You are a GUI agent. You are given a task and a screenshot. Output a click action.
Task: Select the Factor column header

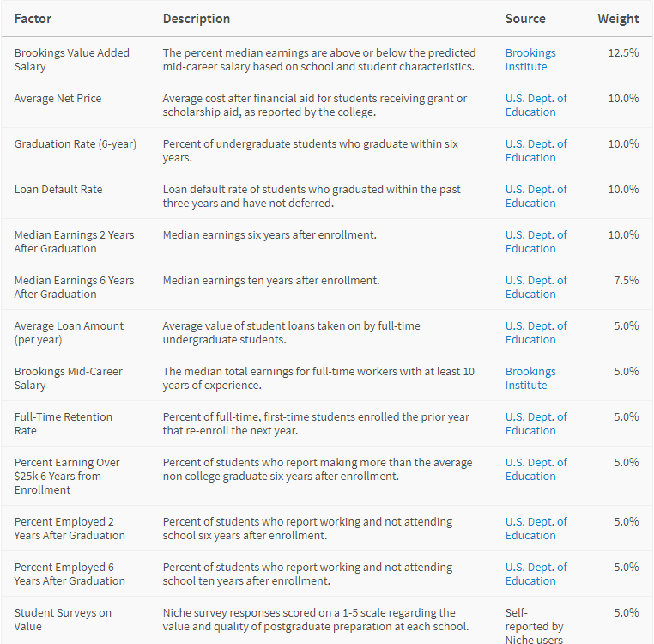33,19
